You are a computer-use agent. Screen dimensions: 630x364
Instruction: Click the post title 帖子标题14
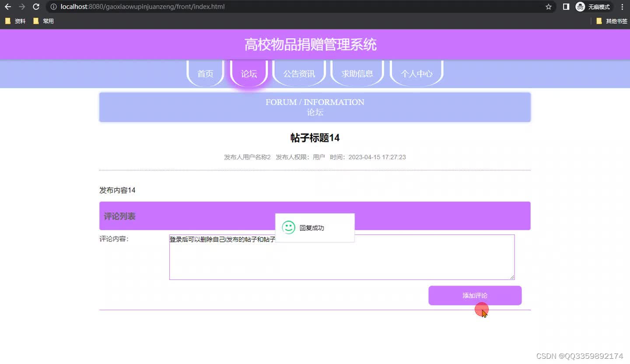coord(315,138)
